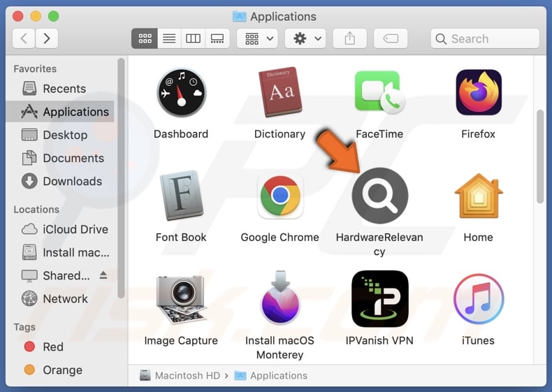This screenshot has height=392, width=552.
Task: Open the gear Action menu dropdown
Action: 305,38
